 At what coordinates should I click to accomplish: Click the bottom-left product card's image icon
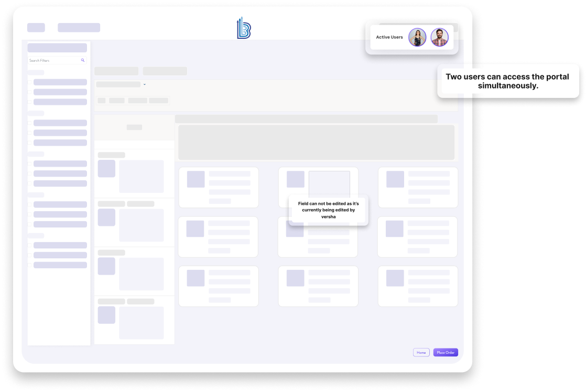195,279
